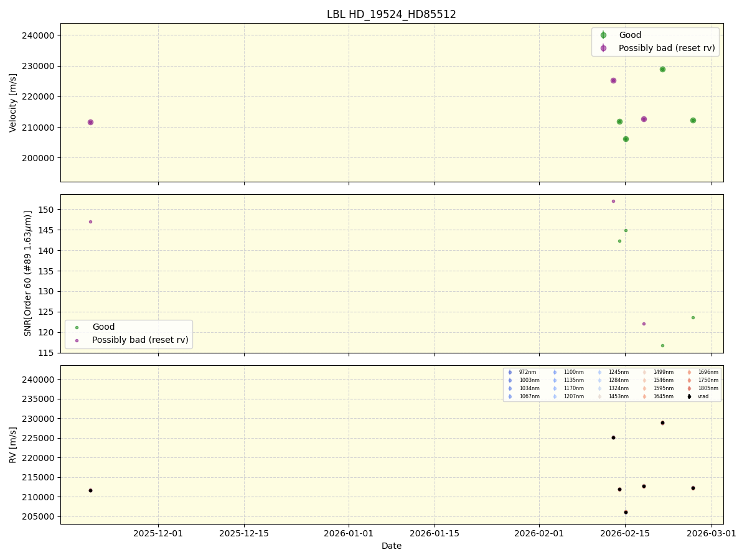Click the SNR[Order 60] y-axis label
This screenshot has height=560, width=747.
pos(28,273)
